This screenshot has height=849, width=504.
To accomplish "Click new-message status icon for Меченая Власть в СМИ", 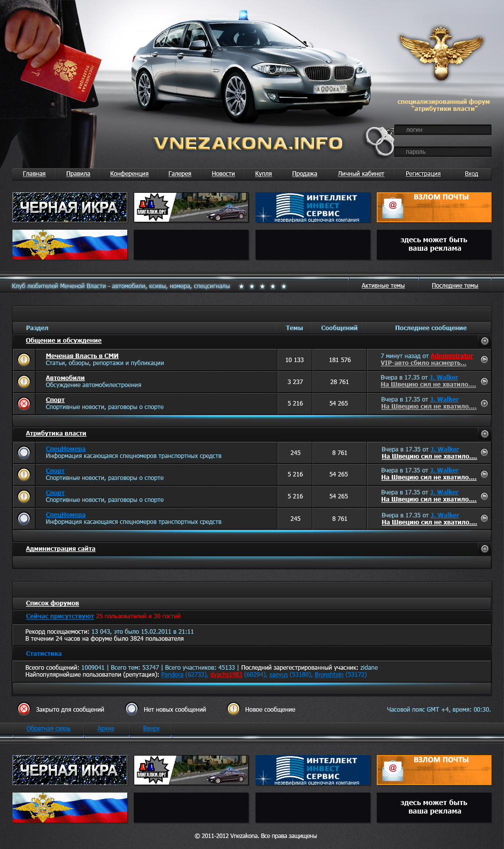I will point(24,360).
